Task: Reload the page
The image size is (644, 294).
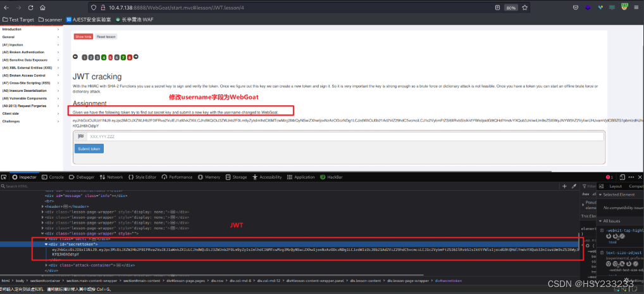Action: pos(31,8)
